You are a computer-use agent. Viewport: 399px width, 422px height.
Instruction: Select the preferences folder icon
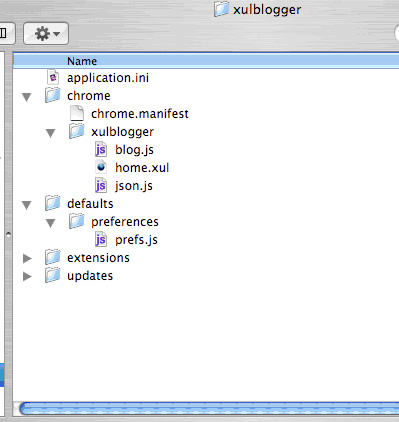pyautogui.click(x=77, y=221)
